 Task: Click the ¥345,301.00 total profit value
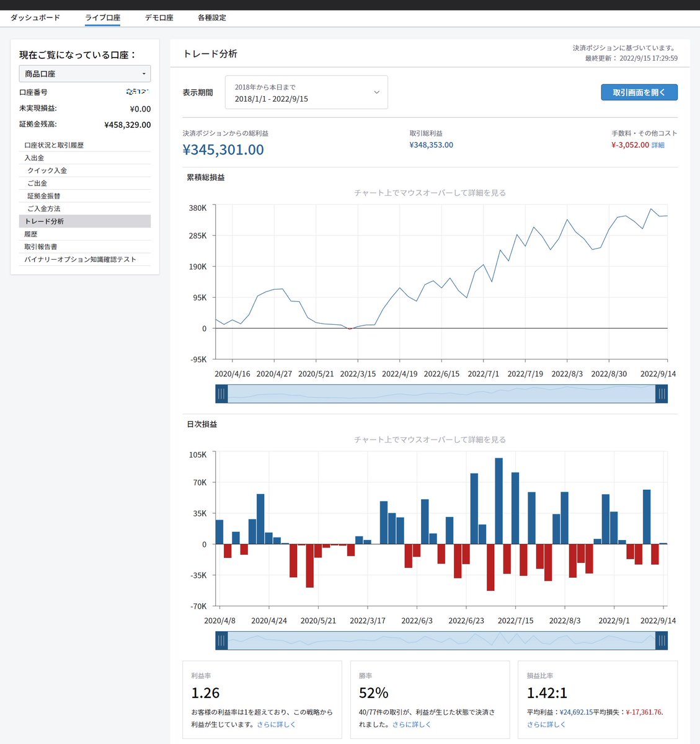(x=223, y=150)
